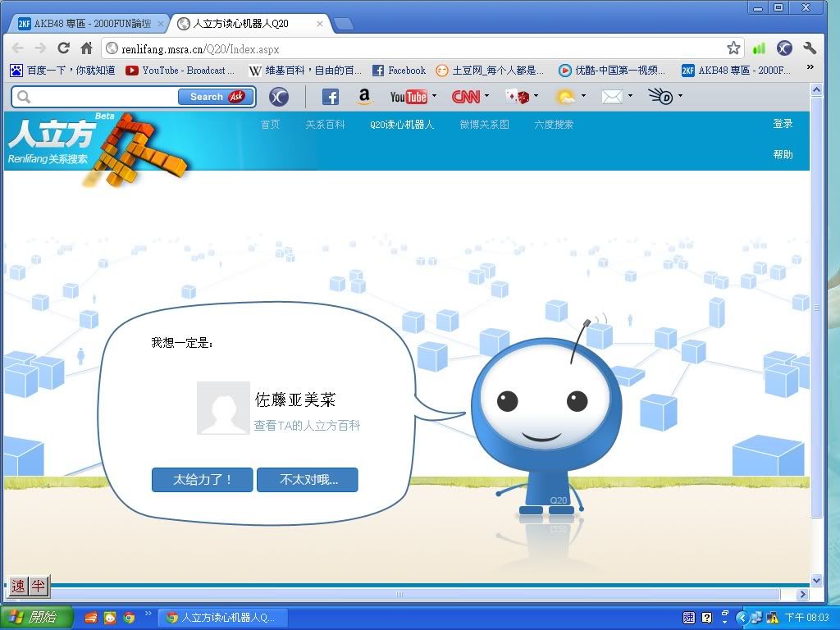Switch to the AKB48 專區 browser tab
840x630 pixels.
click(x=86, y=24)
